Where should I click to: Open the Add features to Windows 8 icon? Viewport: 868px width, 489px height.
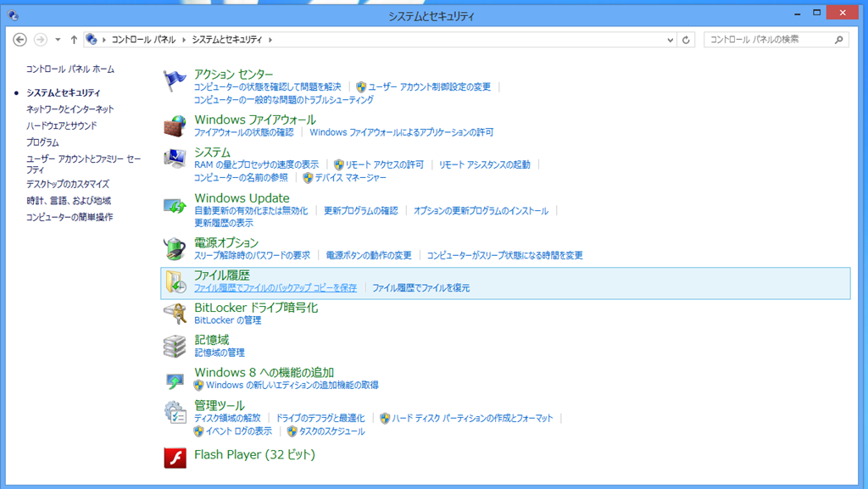[175, 381]
